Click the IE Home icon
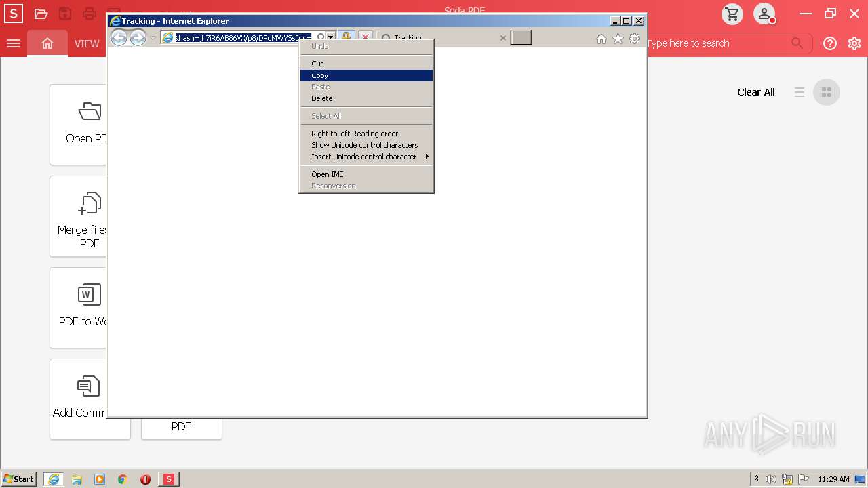This screenshot has width=868, height=488. point(601,39)
